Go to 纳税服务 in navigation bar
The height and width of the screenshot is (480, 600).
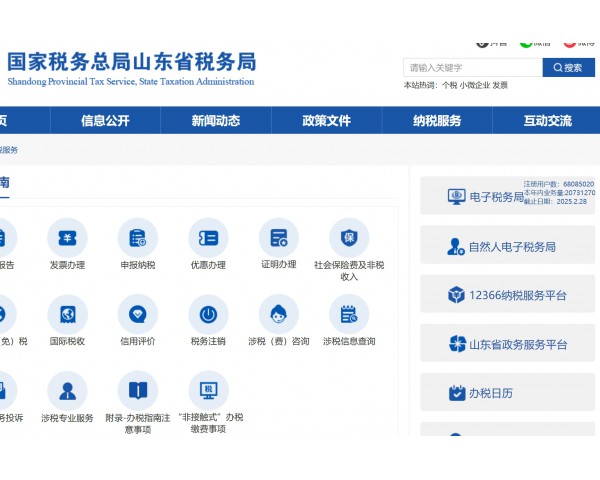click(x=437, y=121)
